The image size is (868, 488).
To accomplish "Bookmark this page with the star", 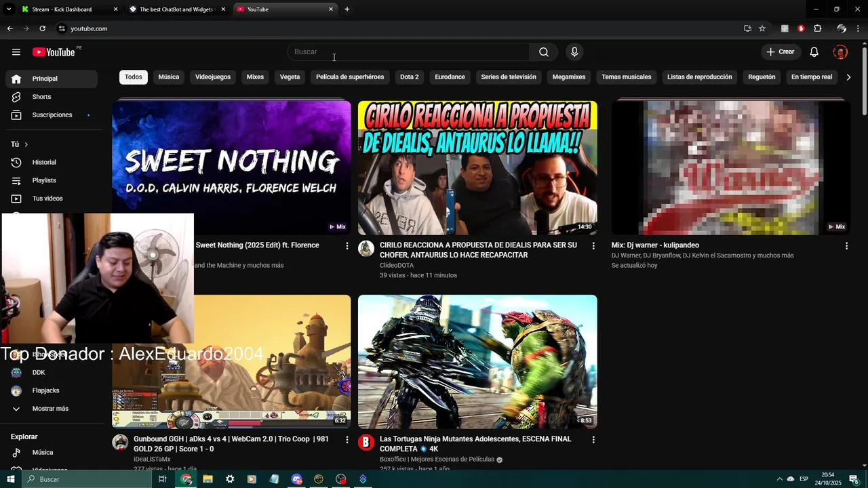I will [x=762, y=28].
